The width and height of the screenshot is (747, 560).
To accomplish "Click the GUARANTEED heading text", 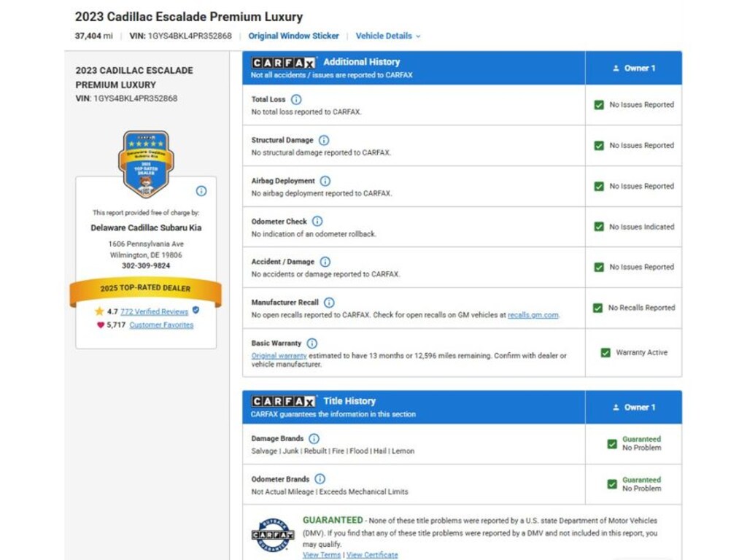I will click(333, 520).
